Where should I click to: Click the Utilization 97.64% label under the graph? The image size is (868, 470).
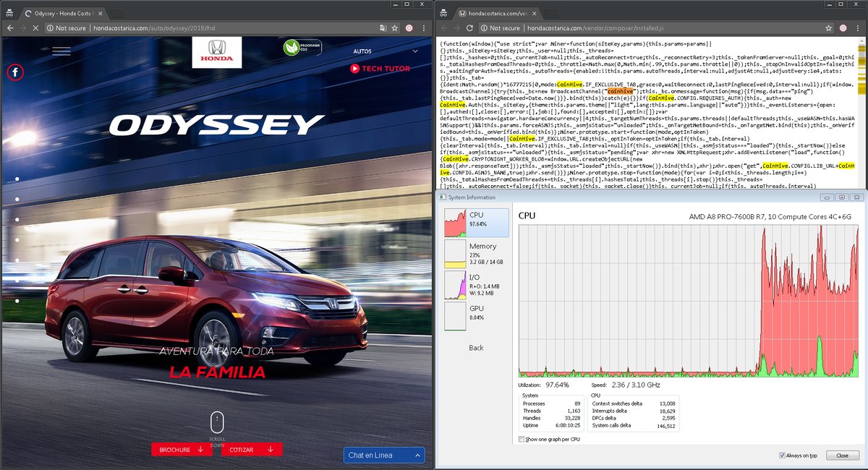(x=544, y=385)
